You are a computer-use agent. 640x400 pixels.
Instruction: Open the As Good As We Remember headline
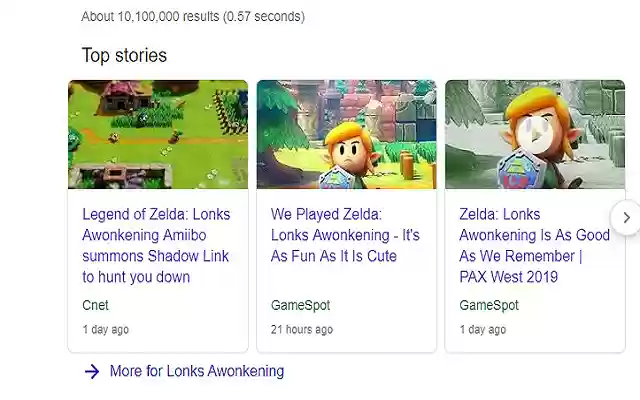click(534, 245)
